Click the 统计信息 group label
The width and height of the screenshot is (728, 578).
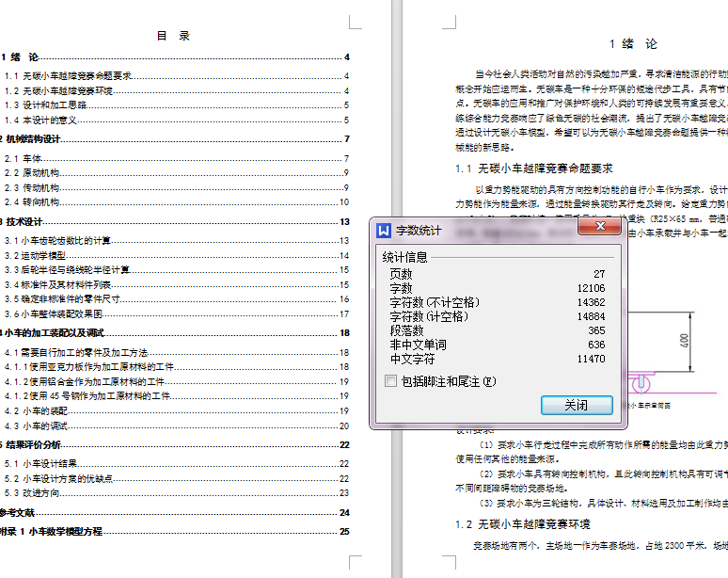click(404, 257)
